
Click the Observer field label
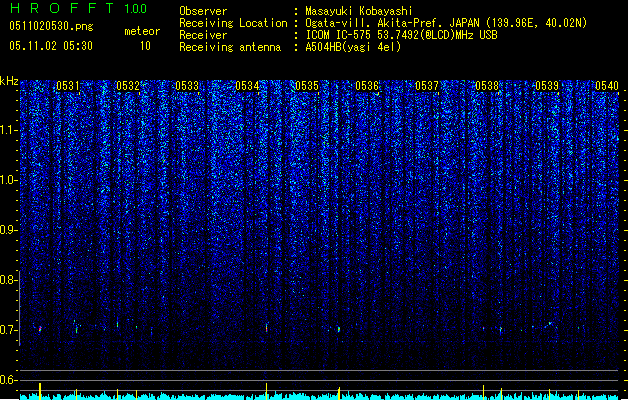[x=203, y=11]
